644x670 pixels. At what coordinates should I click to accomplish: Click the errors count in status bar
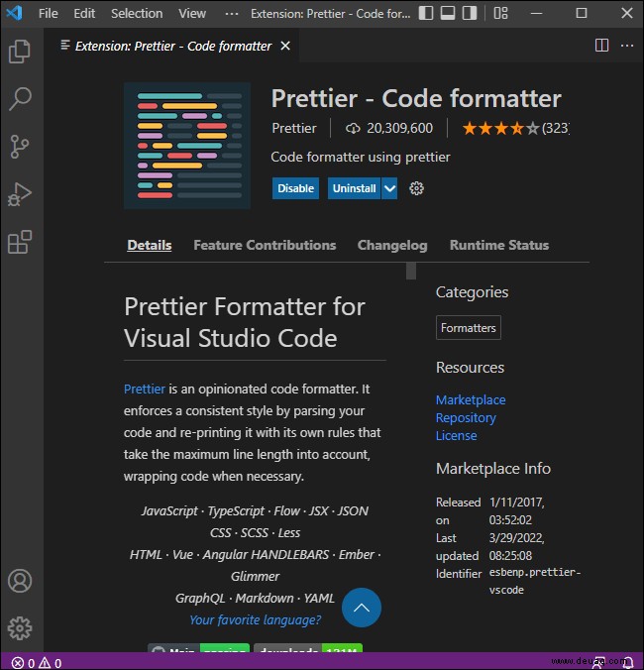coord(24,663)
